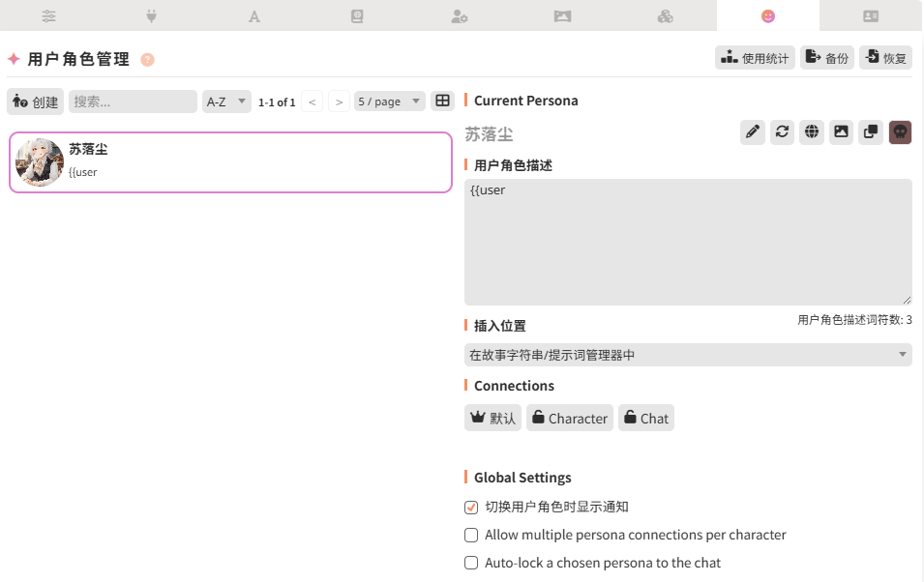Switch to the character management card tab

(x=871, y=15)
